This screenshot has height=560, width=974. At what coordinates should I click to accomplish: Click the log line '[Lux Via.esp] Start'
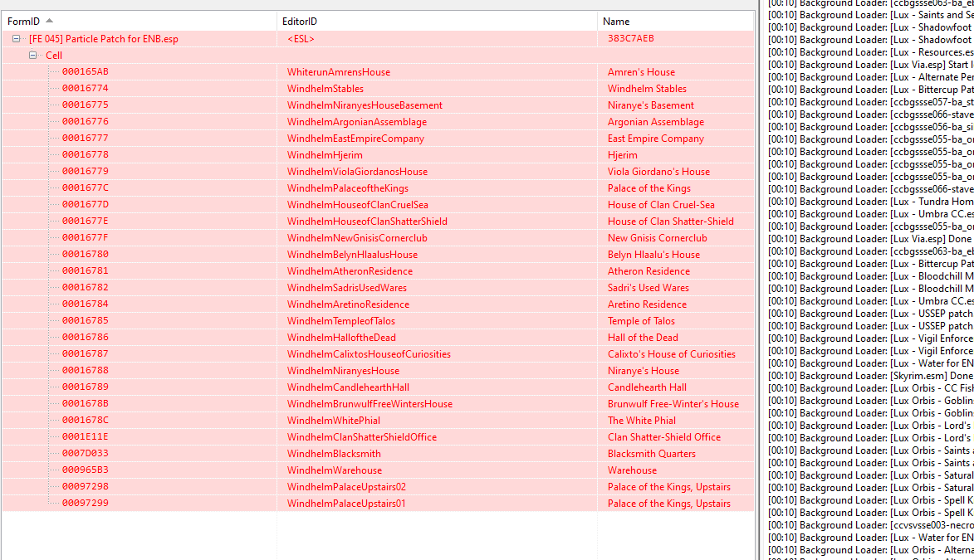click(870, 65)
